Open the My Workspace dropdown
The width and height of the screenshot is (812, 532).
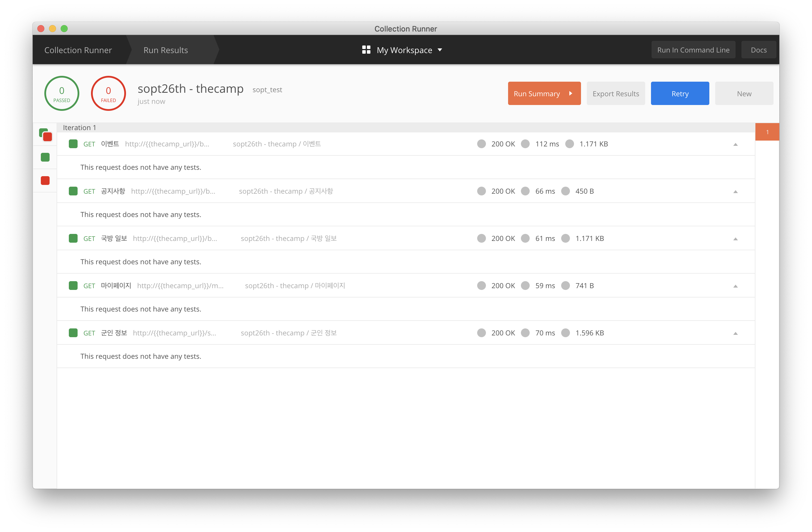[x=440, y=50]
